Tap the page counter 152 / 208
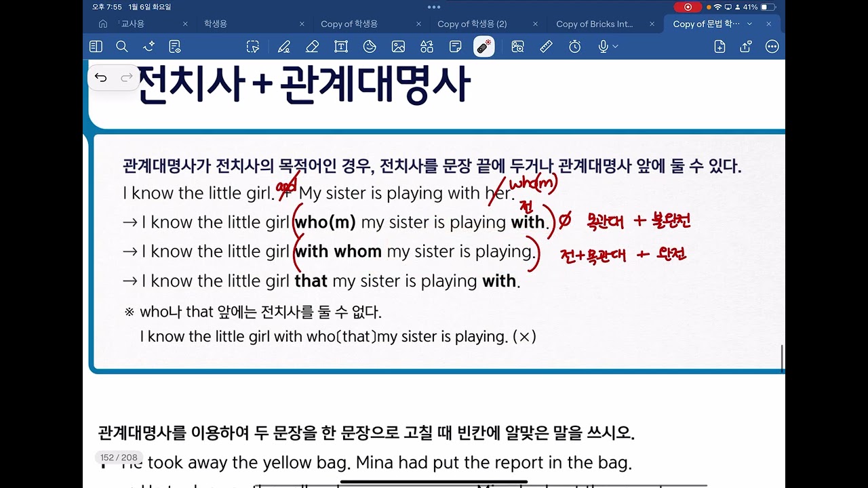Image resolution: width=868 pixels, height=488 pixels. (x=119, y=457)
